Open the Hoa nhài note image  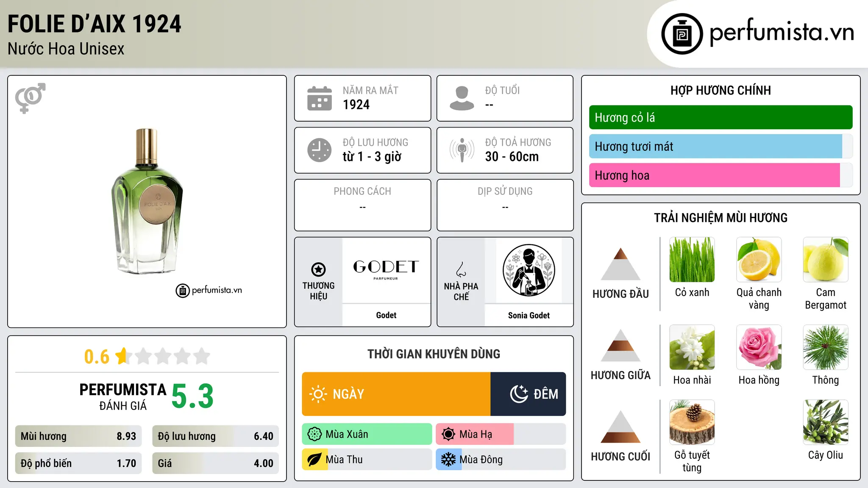click(x=692, y=347)
